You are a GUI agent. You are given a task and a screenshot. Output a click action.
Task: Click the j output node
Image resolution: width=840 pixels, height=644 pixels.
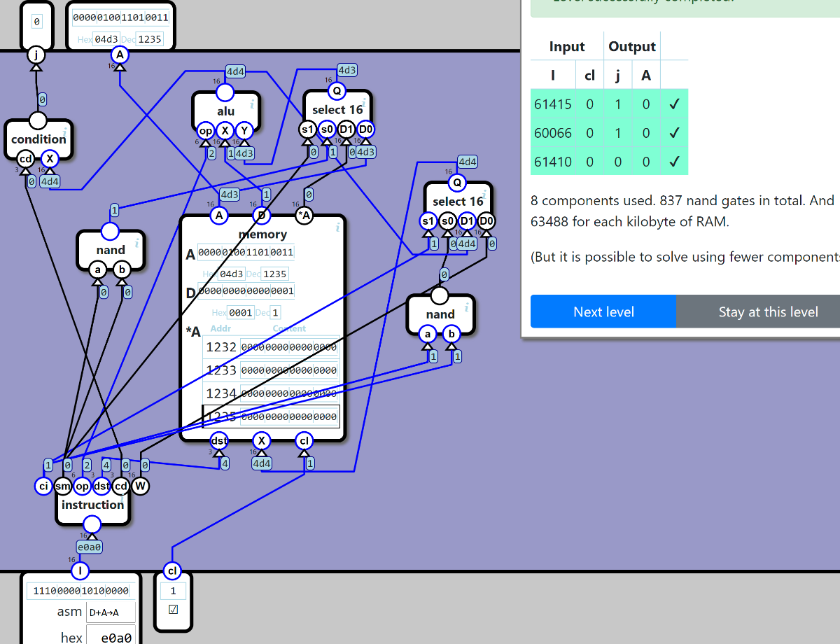pos(36,55)
